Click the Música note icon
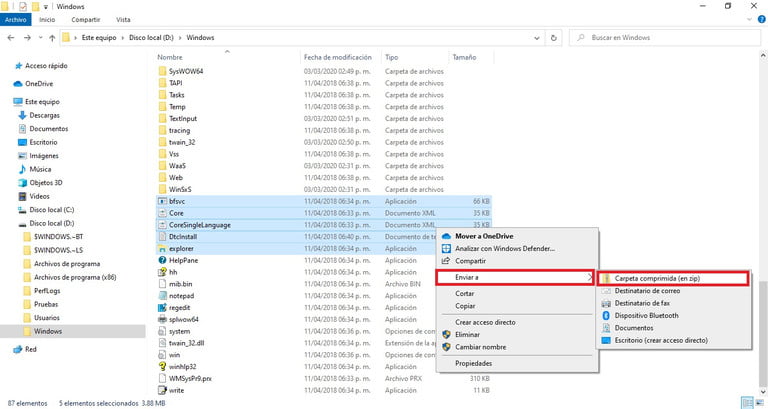Image resolution: width=768 pixels, height=409 pixels. point(22,169)
